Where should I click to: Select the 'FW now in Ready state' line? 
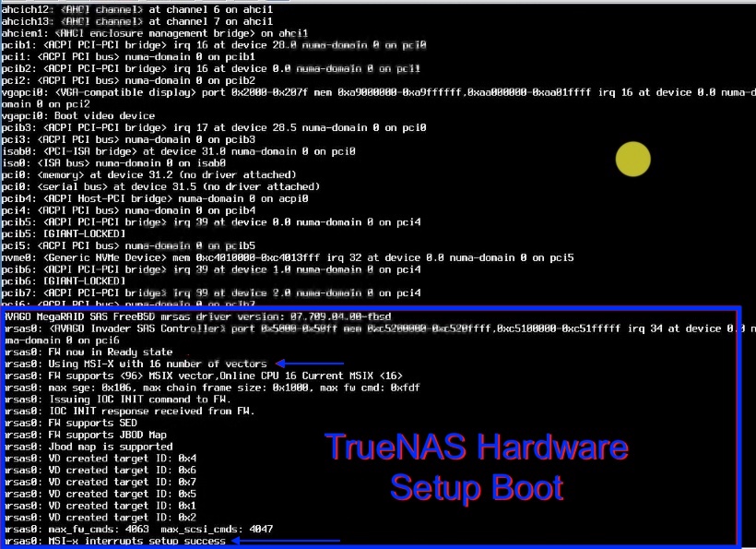pos(89,352)
